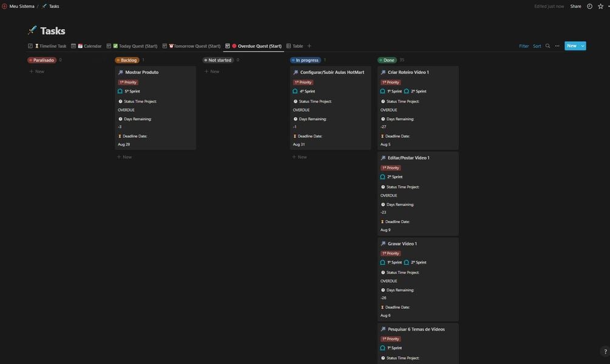This screenshot has width=610, height=364.
Task: Click the Backlog group label
Action: pos(127,60)
